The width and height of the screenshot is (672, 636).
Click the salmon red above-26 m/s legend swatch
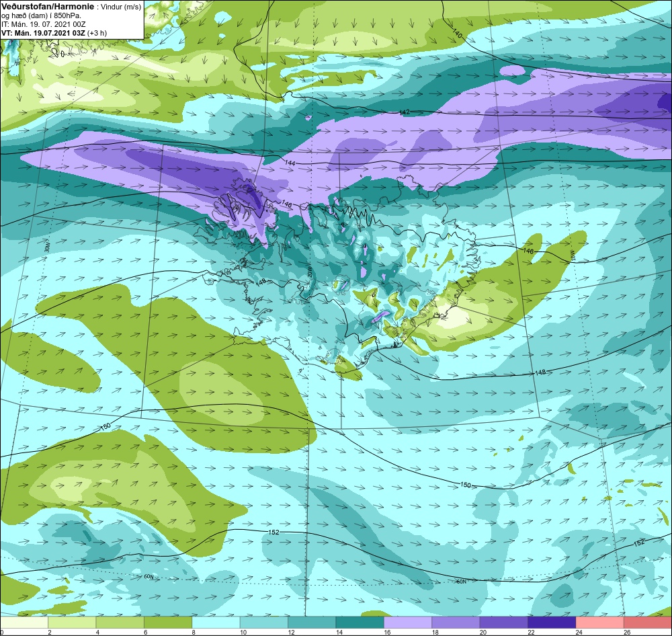pos(648,623)
